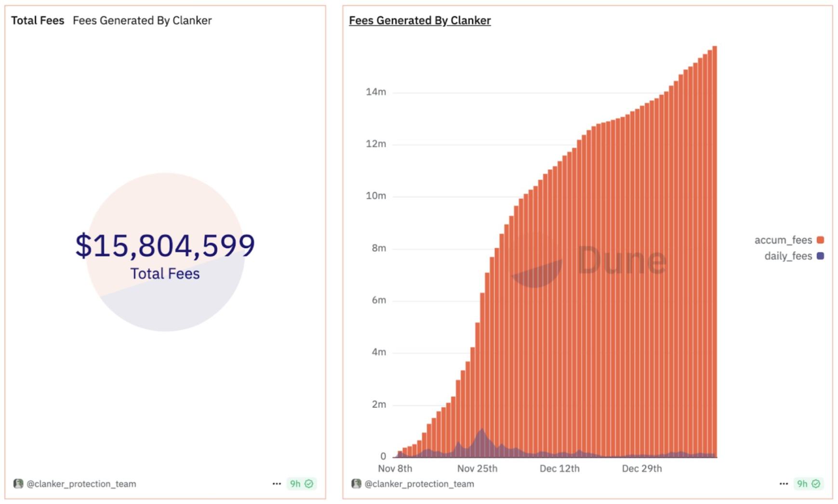838x504 pixels.
Task: Click the 0 y-axis label
Action: pos(383,456)
